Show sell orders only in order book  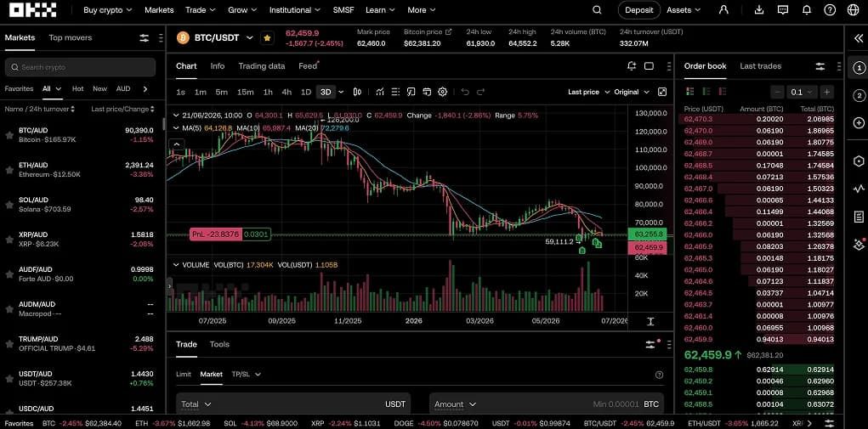pyautogui.click(x=723, y=92)
